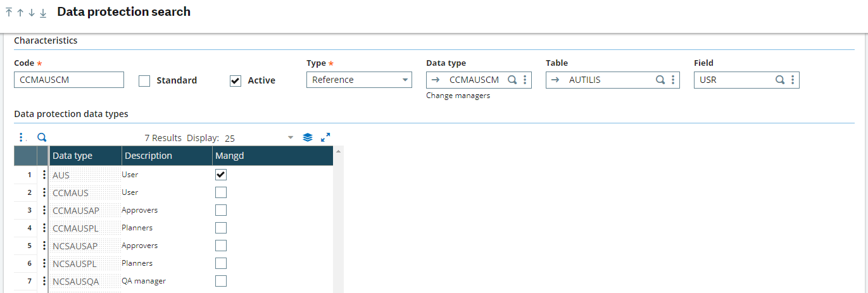Check Mangd for NCSAUSPL row
The width and height of the screenshot is (868, 293).
221,263
